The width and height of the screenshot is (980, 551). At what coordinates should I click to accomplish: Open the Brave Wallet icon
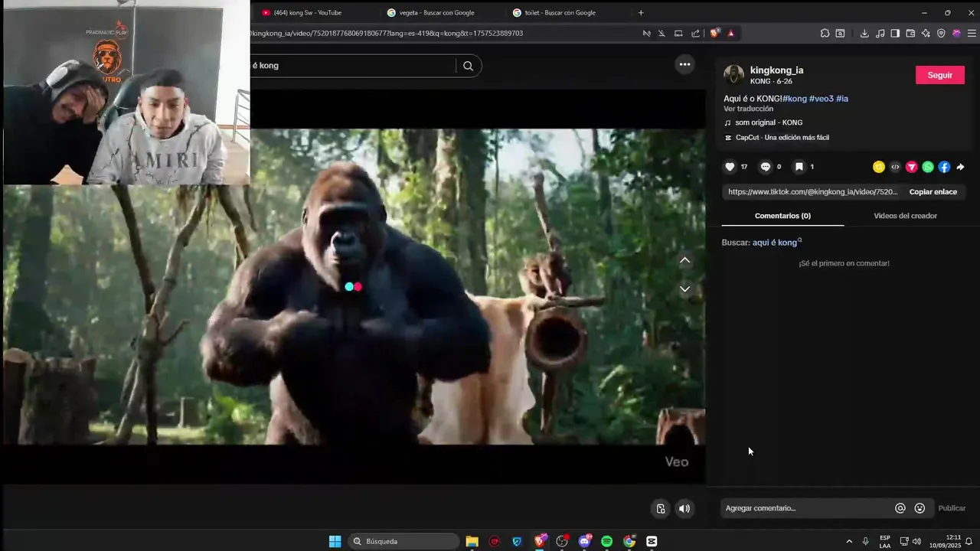pyautogui.click(x=910, y=33)
